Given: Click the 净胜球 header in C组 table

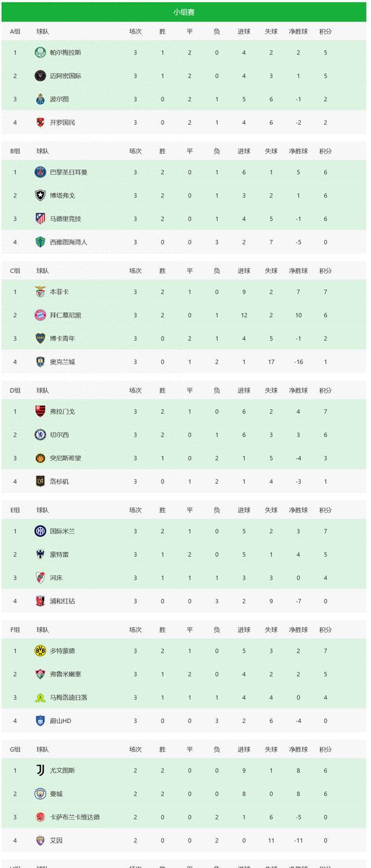Looking at the screenshot, I should [x=299, y=271].
